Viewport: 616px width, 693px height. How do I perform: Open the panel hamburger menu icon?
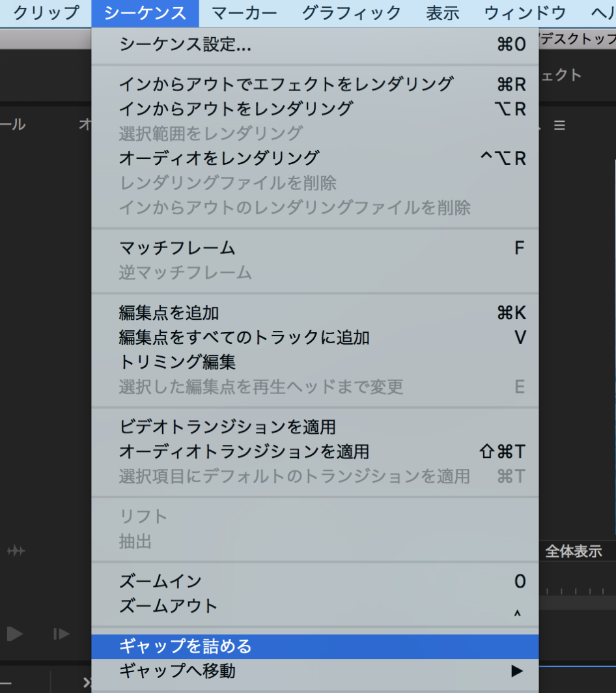point(559,126)
